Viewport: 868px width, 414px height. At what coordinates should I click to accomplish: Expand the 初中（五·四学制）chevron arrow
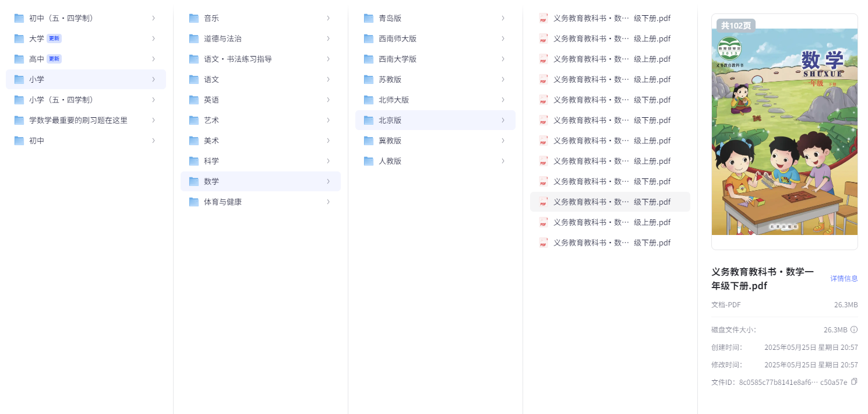153,18
